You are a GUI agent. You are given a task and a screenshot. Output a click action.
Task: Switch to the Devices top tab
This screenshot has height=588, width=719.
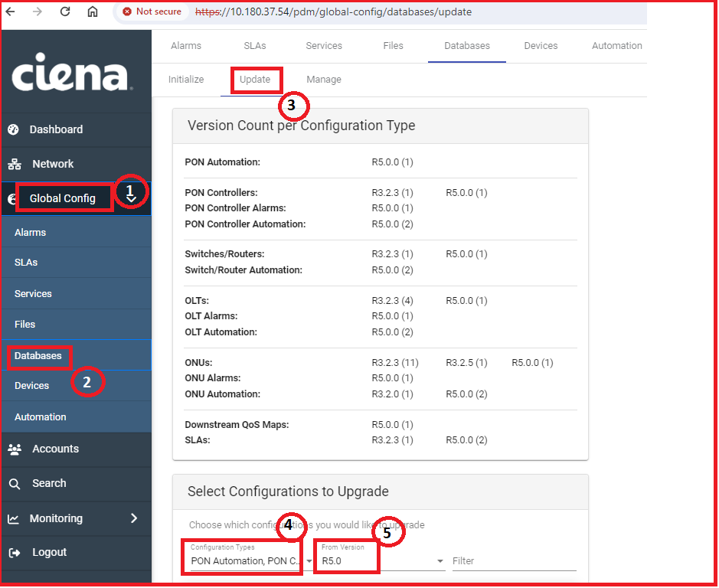[x=541, y=46]
